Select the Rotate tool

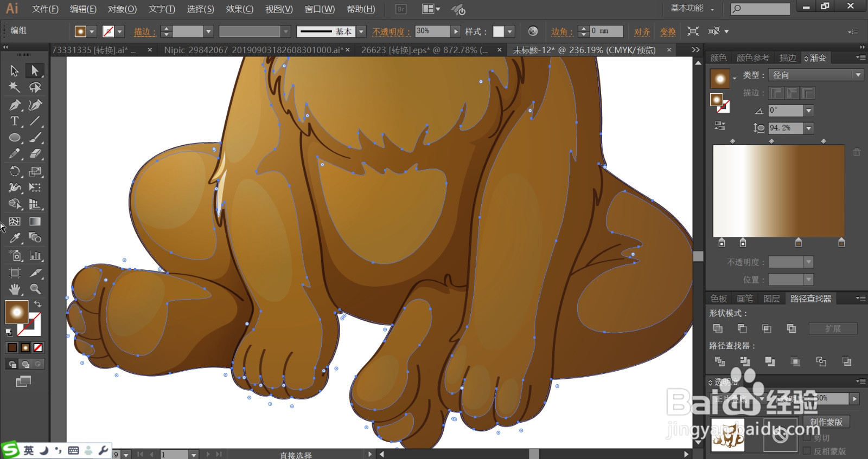coord(15,171)
